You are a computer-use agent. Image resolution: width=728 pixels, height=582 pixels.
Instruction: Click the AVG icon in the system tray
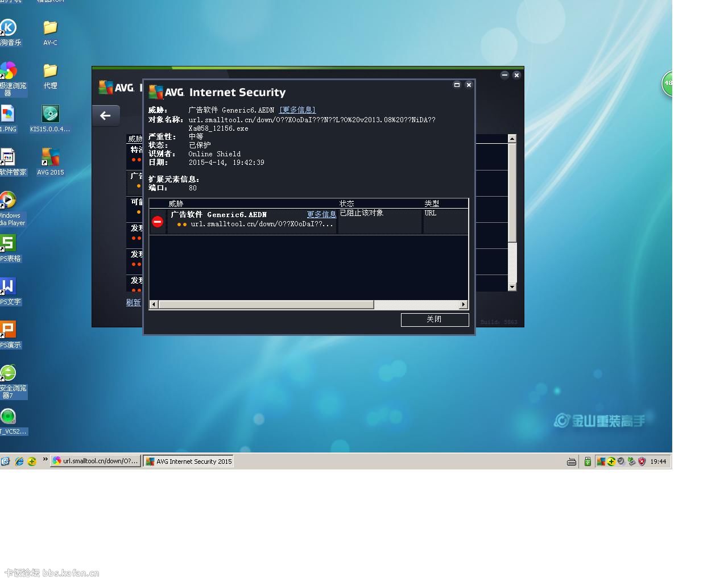click(601, 462)
